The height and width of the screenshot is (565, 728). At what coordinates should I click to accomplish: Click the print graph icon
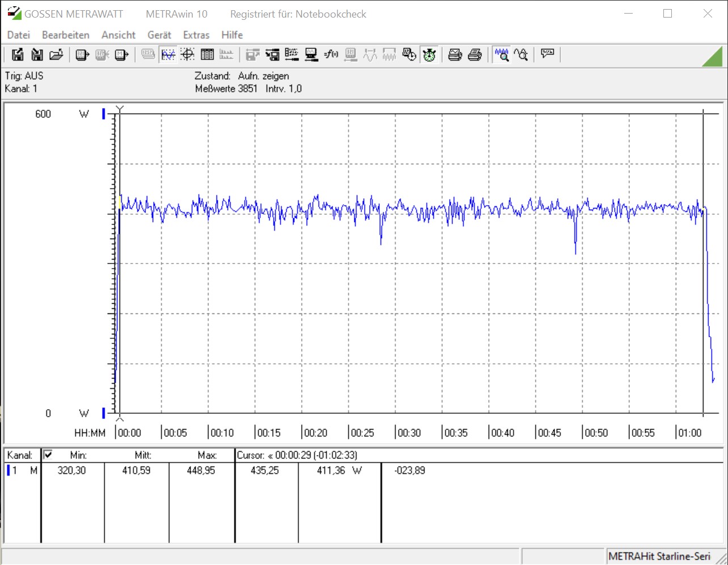coord(455,54)
